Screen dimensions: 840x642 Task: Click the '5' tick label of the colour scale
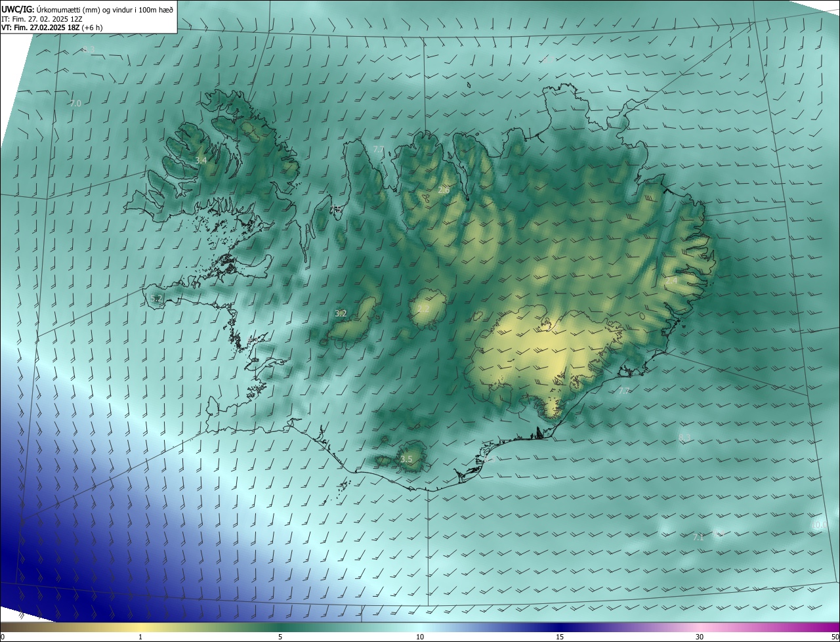coord(280,637)
